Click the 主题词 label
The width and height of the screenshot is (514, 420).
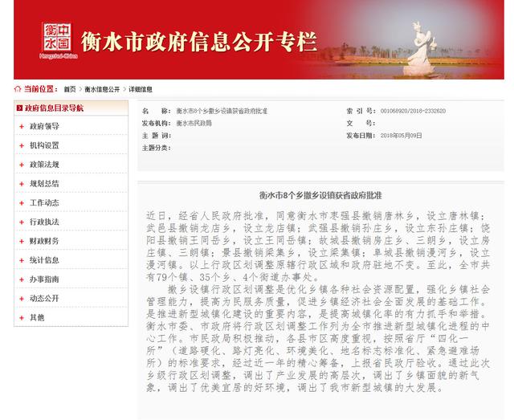click(x=156, y=136)
